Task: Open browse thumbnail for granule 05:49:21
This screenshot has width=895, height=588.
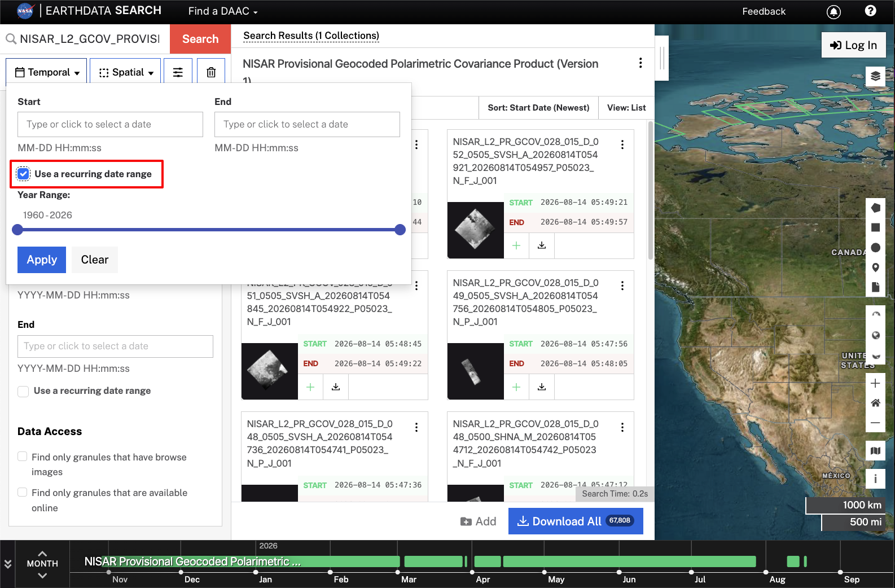Action: (475, 230)
